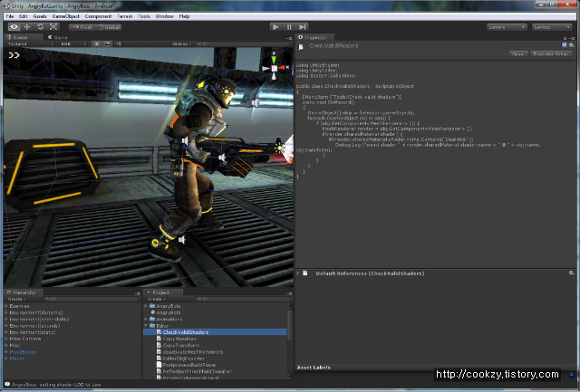Start Play mode
This screenshot has height=392, width=580.
pyautogui.click(x=275, y=27)
